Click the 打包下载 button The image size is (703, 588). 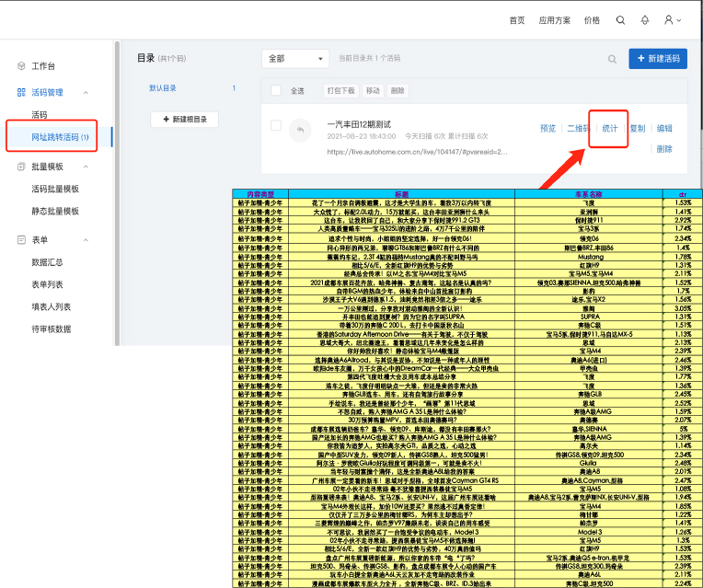coord(340,90)
